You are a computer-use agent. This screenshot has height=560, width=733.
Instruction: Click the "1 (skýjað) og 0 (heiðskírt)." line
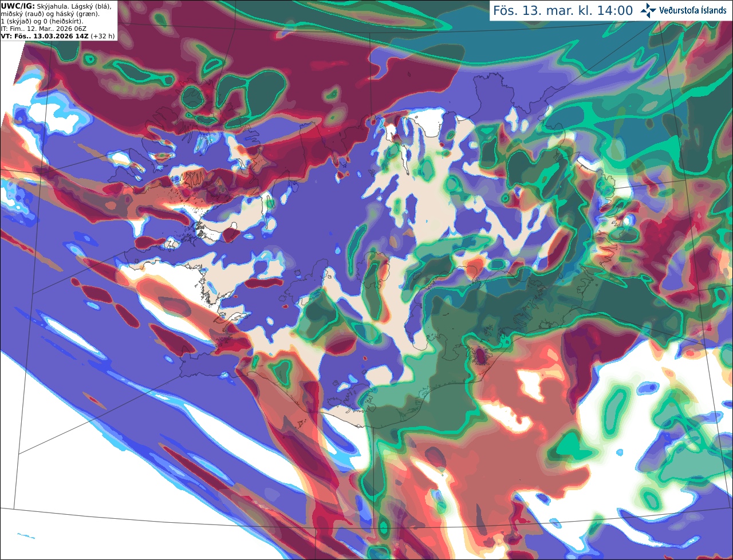(42, 21)
